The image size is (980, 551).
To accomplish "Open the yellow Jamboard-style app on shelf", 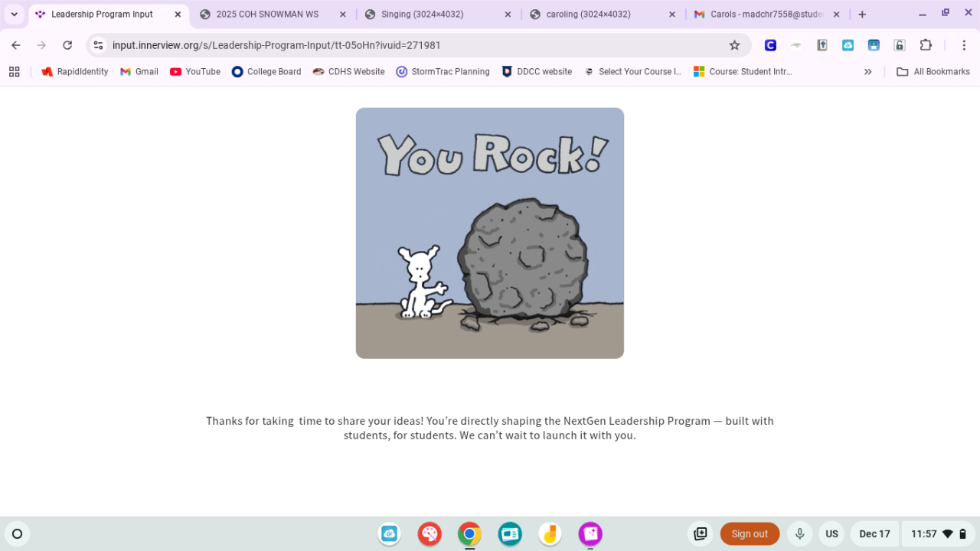I will click(550, 533).
